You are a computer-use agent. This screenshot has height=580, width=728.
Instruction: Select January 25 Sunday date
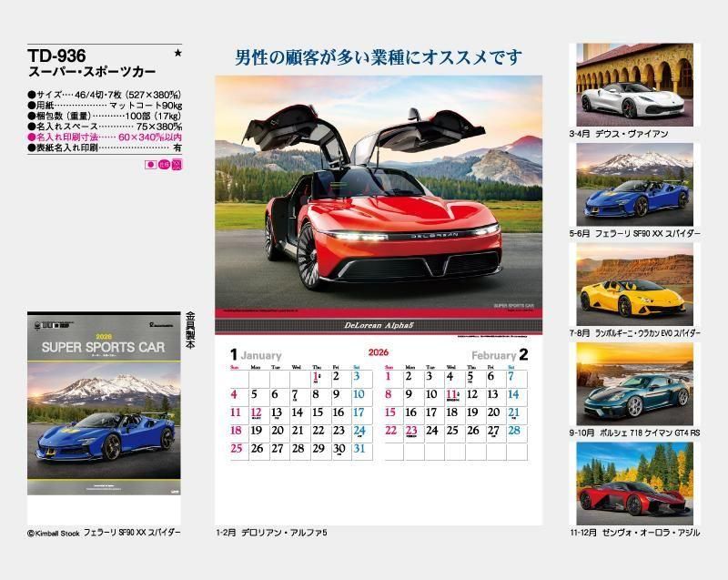[x=237, y=449]
